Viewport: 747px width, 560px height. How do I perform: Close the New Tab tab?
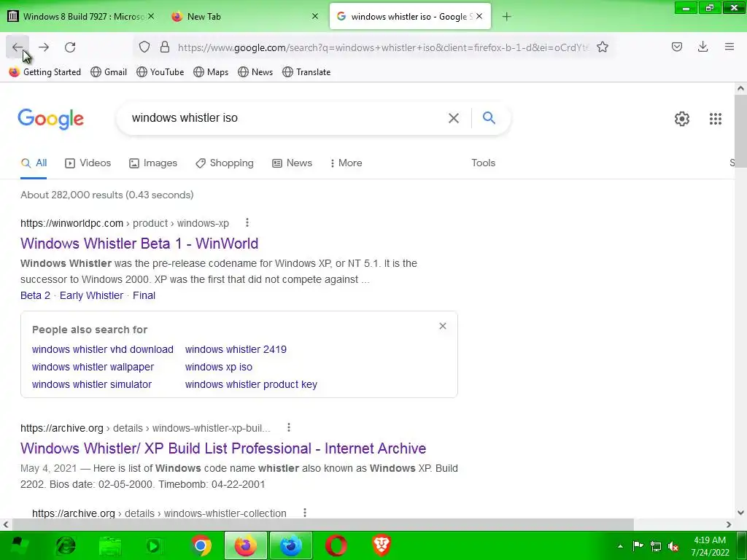(315, 16)
